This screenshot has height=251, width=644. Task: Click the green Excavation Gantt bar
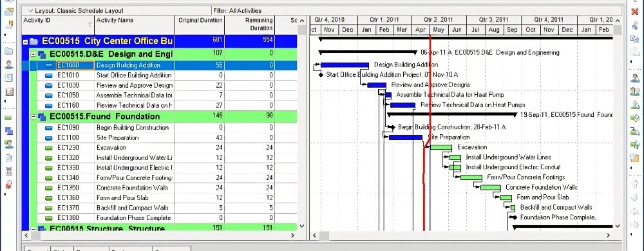[441, 147]
